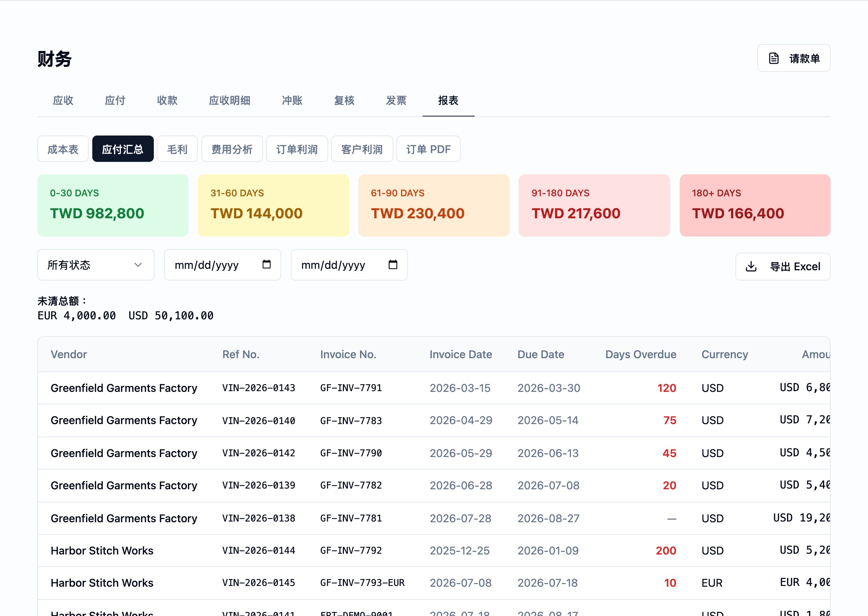Click invoice number GF-INV-7783
The height and width of the screenshot is (616, 868).
point(351,420)
